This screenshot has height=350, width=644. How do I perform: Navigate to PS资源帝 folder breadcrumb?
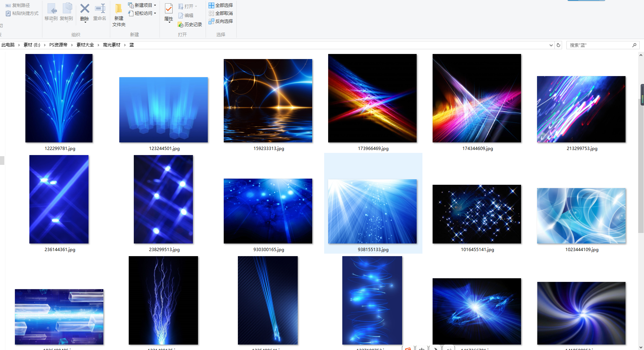pos(58,45)
